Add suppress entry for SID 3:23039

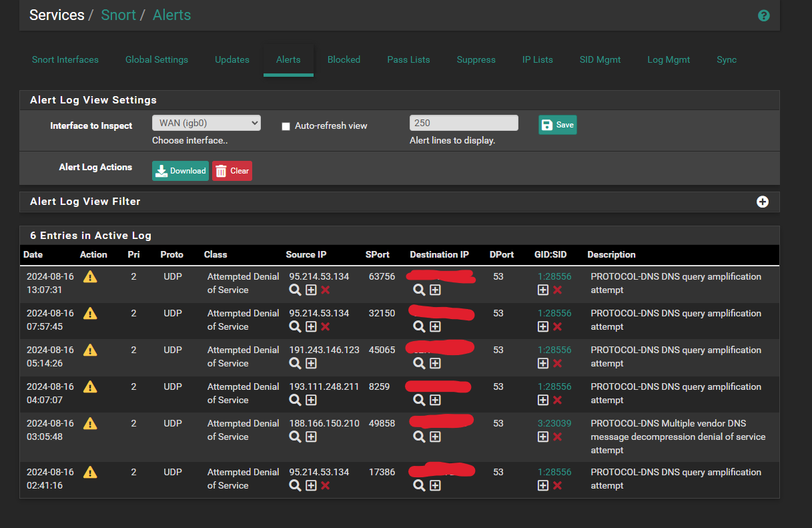pos(543,437)
